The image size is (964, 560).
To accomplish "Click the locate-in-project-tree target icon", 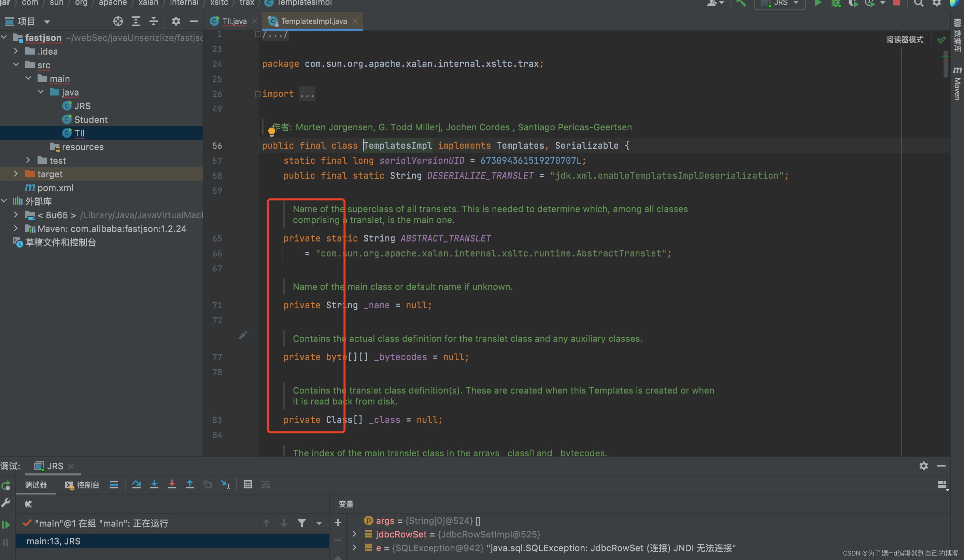I will click(118, 21).
